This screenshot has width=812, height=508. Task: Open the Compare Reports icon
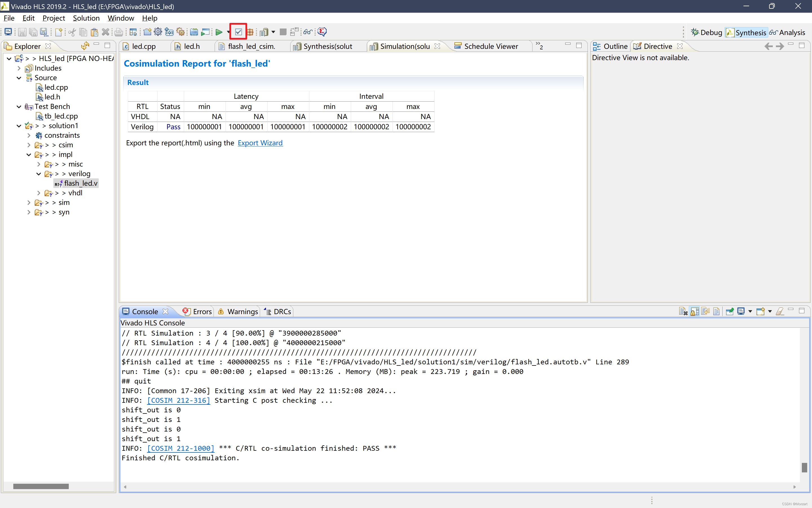coord(294,32)
